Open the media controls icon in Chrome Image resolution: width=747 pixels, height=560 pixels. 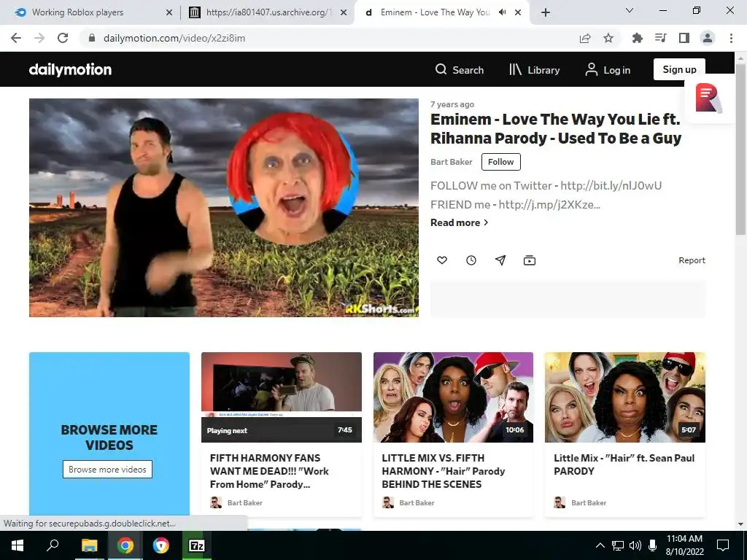(660, 38)
